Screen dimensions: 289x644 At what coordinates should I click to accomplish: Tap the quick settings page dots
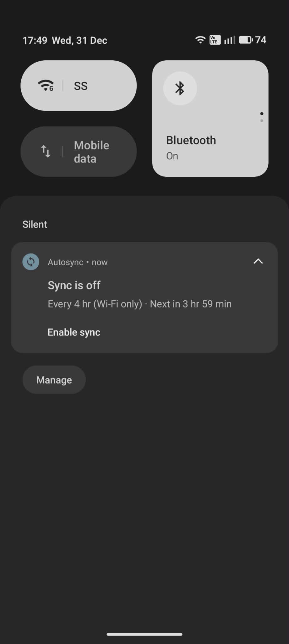(262, 117)
